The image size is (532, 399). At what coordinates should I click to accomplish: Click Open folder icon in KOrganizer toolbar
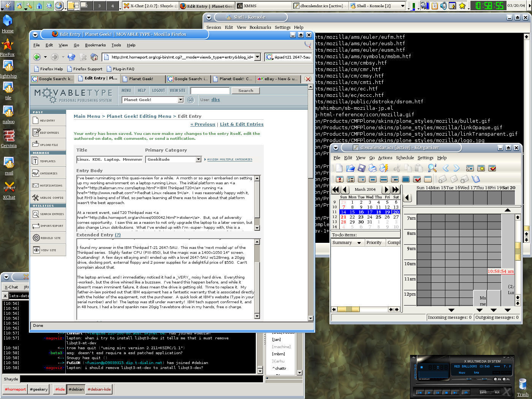[351, 168]
